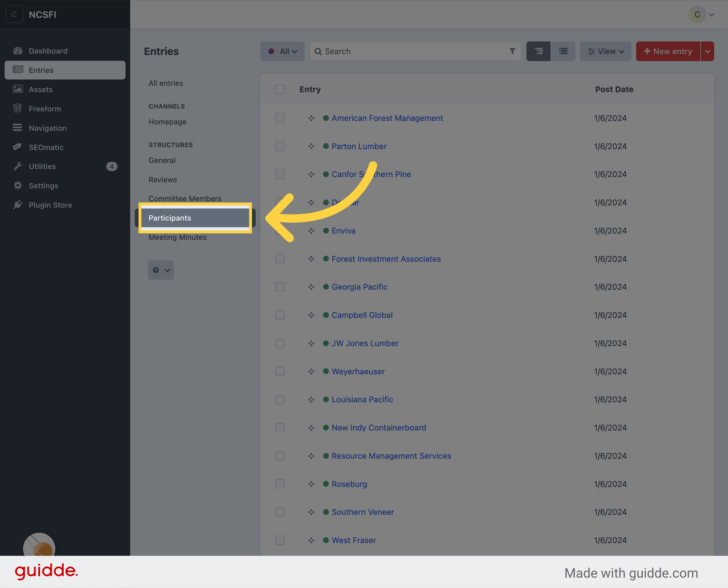Open the Southern Veneer entry
The image size is (728, 588).
tap(363, 512)
